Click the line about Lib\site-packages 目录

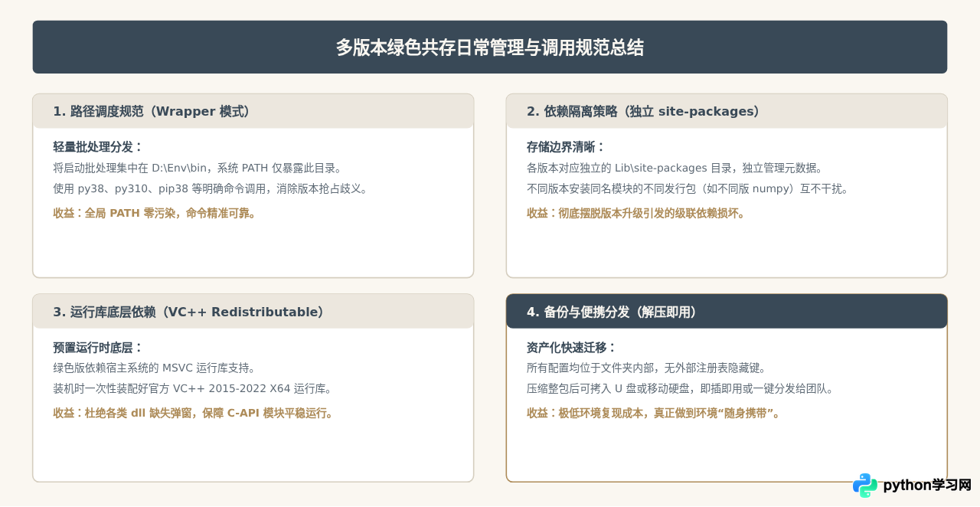(675, 168)
